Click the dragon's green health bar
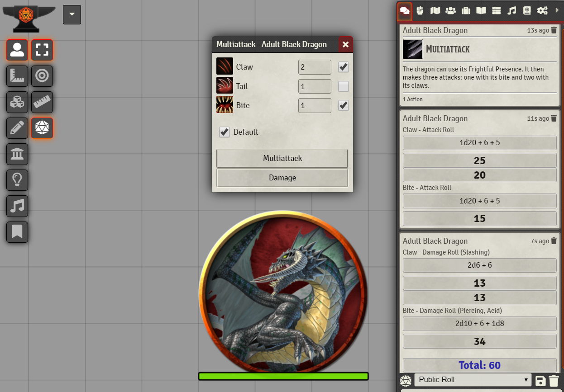Screen dimensions: 564x392 [283, 376]
